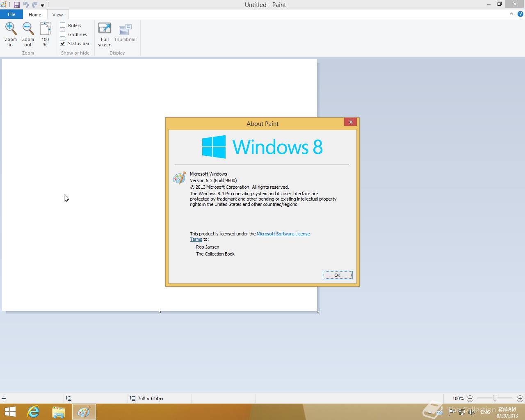
Task: Click OK in About Paint dialog
Action: click(x=338, y=275)
